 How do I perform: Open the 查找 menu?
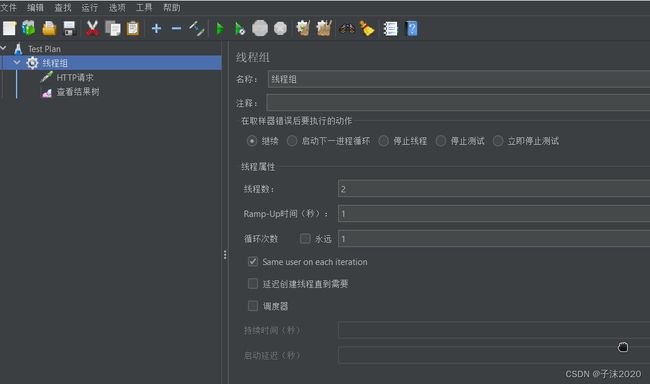coord(63,7)
